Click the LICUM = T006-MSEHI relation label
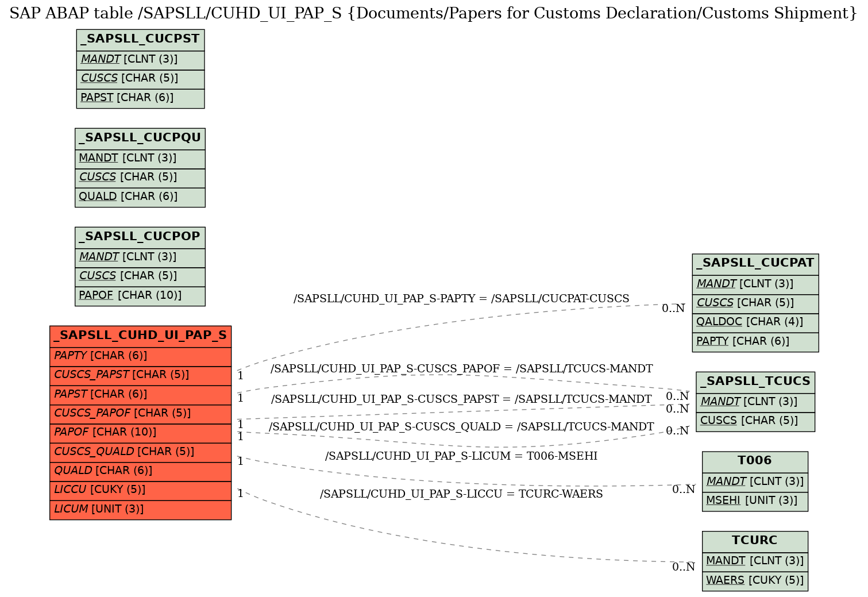Image resolution: width=868 pixels, height=597 pixels. tap(461, 456)
